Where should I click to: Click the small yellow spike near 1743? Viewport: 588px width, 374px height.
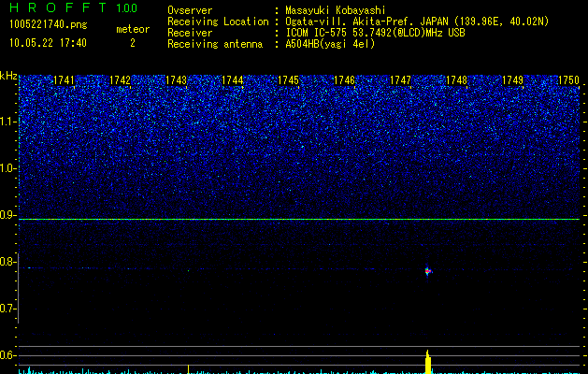188,368
